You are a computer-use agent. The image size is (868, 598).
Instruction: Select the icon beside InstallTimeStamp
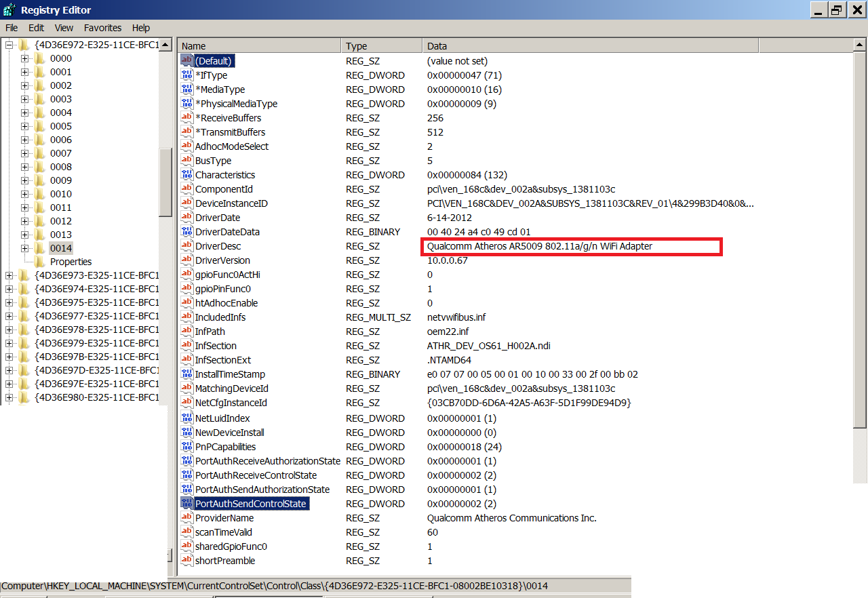click(187, 374)
